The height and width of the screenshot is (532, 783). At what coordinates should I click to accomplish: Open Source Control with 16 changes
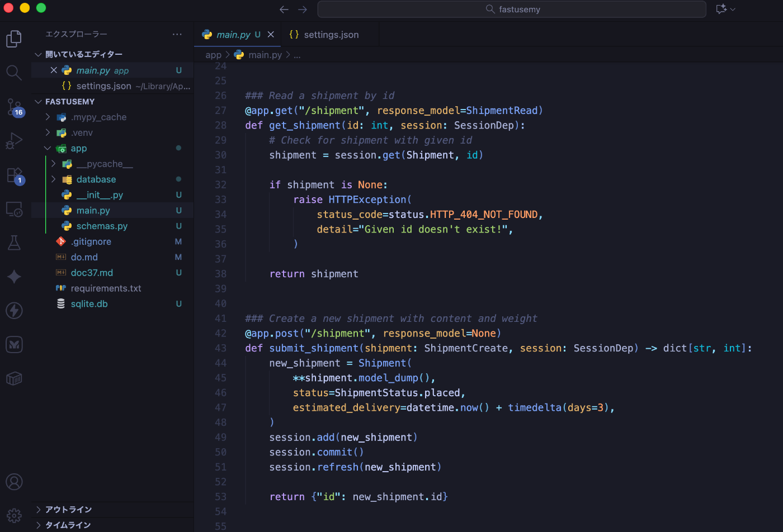[x=14, y=107]
